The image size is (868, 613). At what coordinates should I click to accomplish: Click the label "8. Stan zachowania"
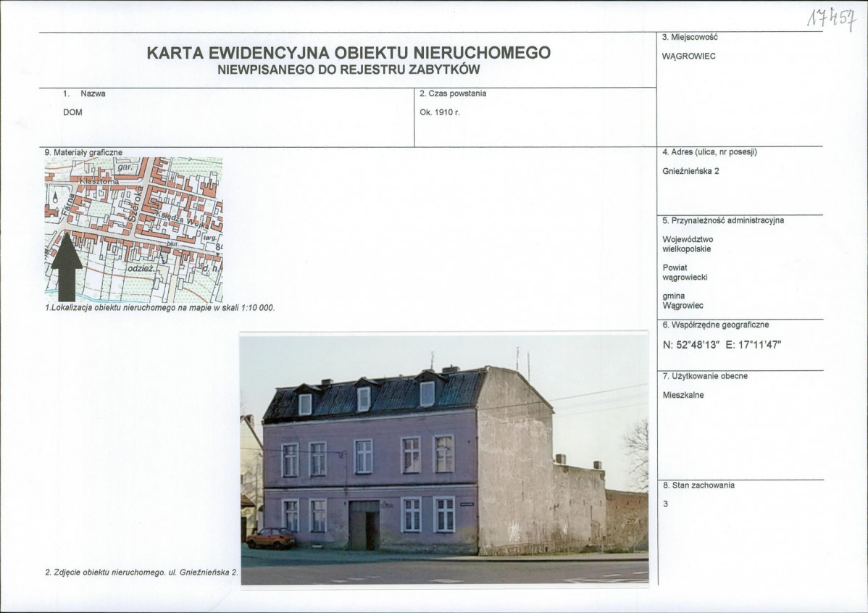[698, 485]
